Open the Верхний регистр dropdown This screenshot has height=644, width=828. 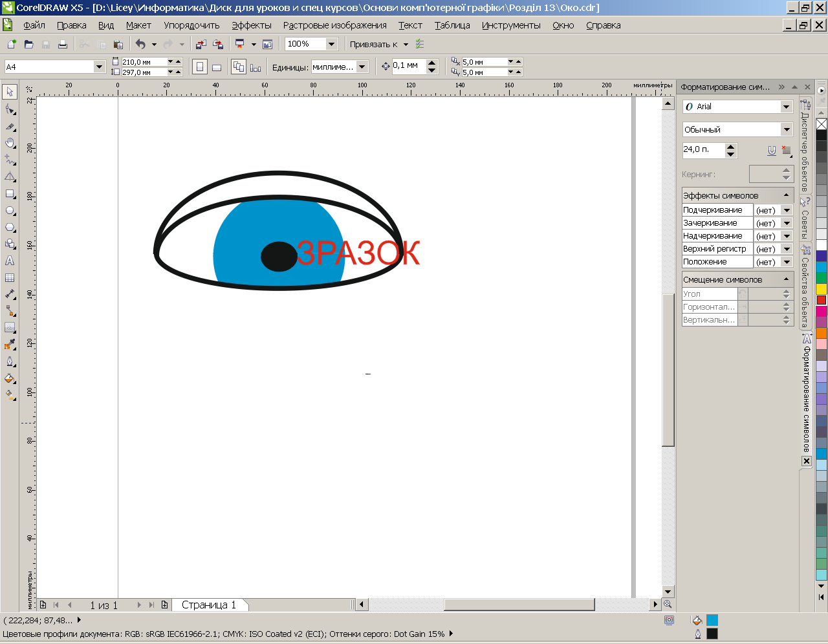(x=787, y=249)
